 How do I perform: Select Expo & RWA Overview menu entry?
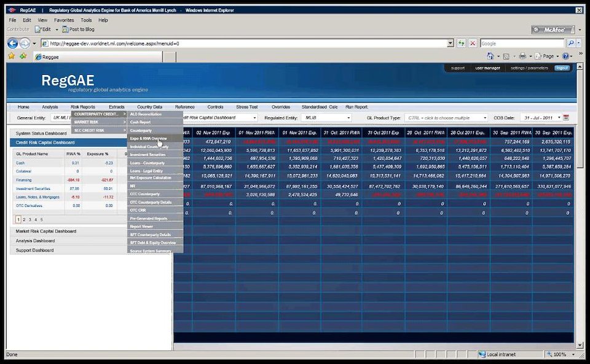click(x=155, y=139)
